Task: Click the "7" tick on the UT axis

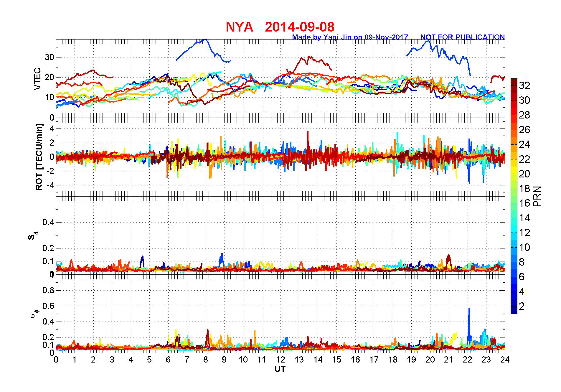Action: [x=187, y=360]
